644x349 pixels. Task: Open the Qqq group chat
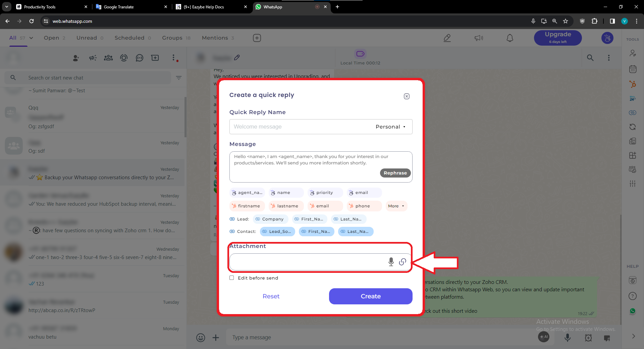coord(92,117)
